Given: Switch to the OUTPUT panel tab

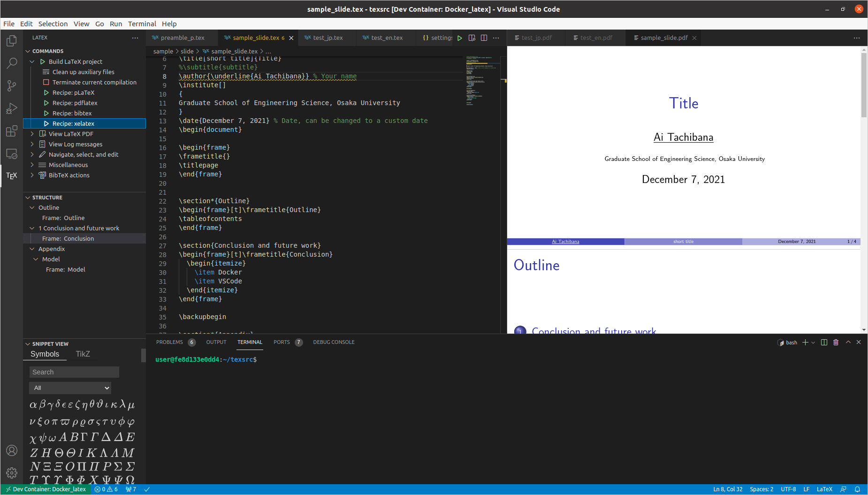Looking at the screenshot, I should pos(216,343).
